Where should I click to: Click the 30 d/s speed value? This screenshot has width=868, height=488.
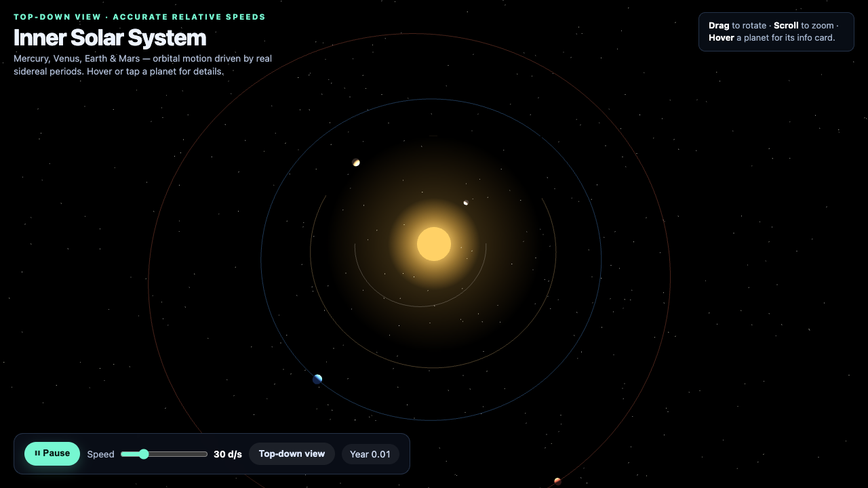[x=228, y=454]
